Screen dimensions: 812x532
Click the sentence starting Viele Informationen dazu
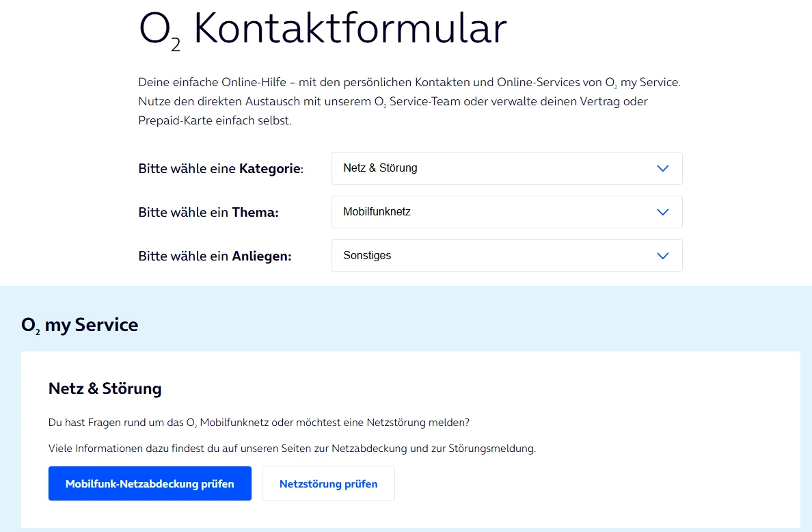coord(292,449)
